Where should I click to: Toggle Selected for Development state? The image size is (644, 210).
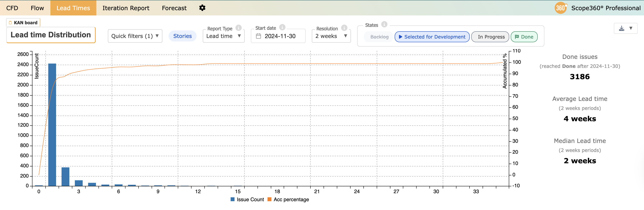tap(432, 37)
